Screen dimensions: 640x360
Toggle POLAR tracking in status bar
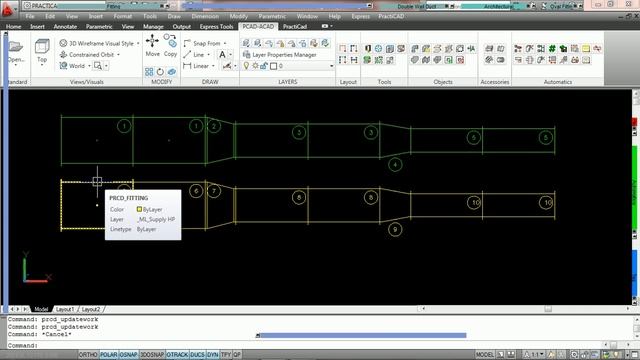coord(109,355)
